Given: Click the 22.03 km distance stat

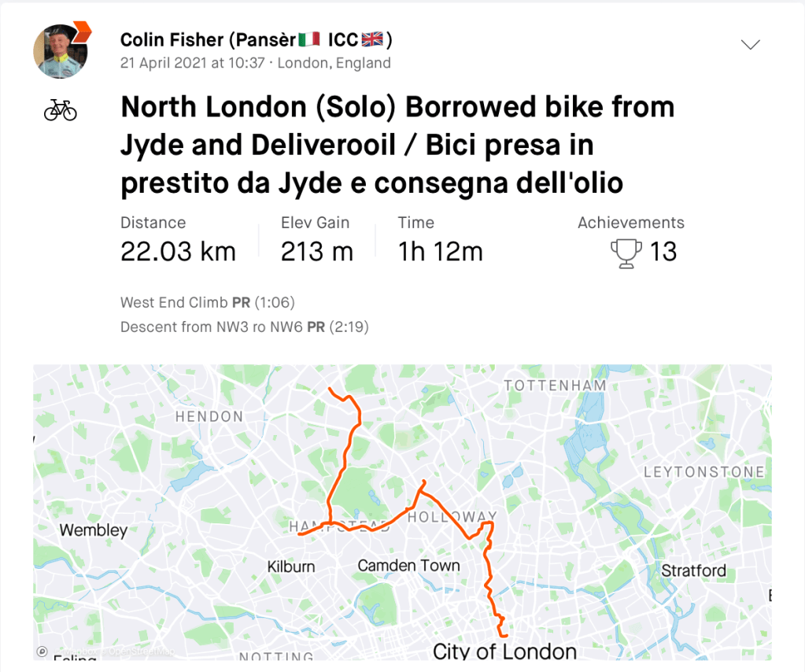Looking at the screenshot, I should 178,252.
